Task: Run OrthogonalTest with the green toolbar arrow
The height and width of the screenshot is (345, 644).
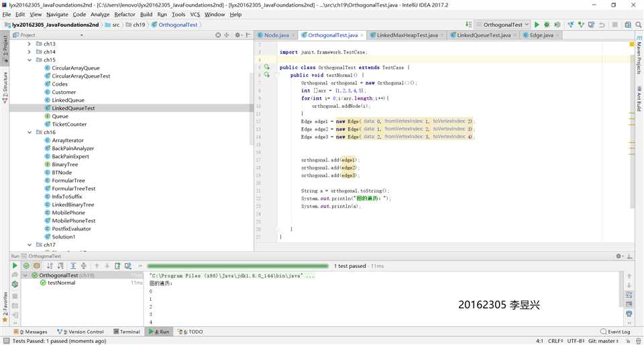Action: click(x=537, y=25)
